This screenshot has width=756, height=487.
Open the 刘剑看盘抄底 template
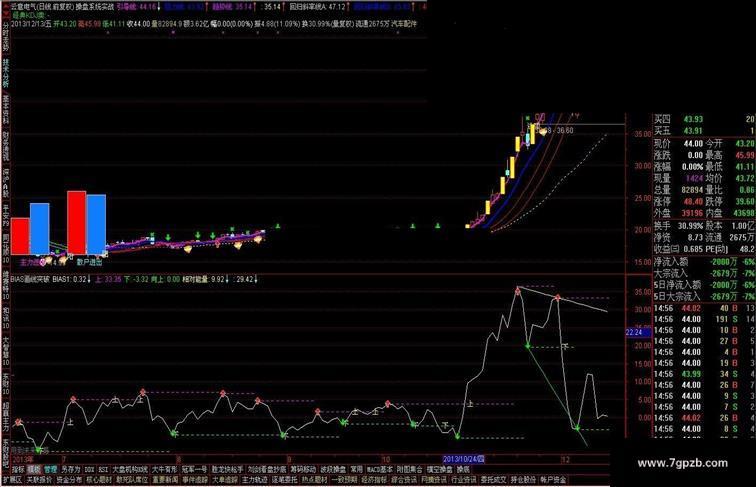[267, 469]
